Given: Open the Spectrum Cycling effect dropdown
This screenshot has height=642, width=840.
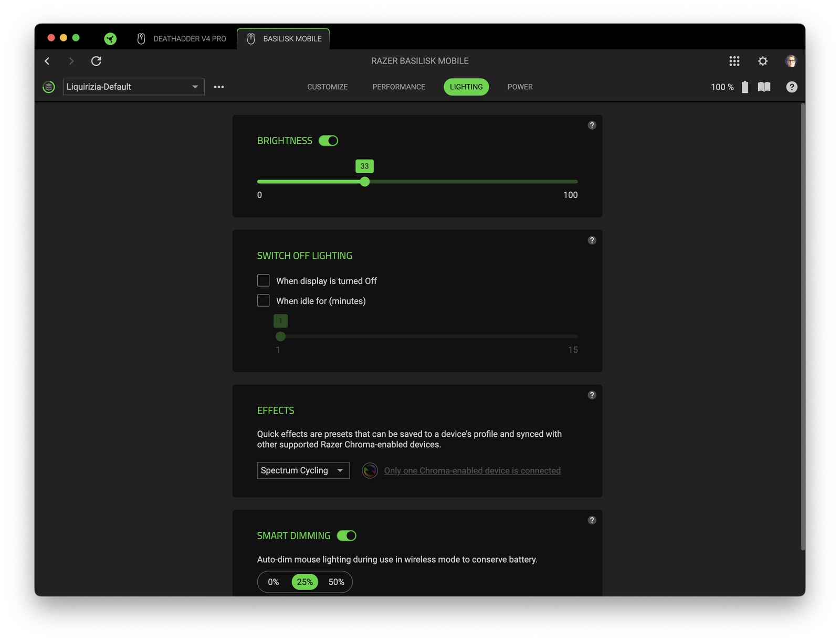Looking at the screenshot, I should pyautogui.click(x=303, y=471).
